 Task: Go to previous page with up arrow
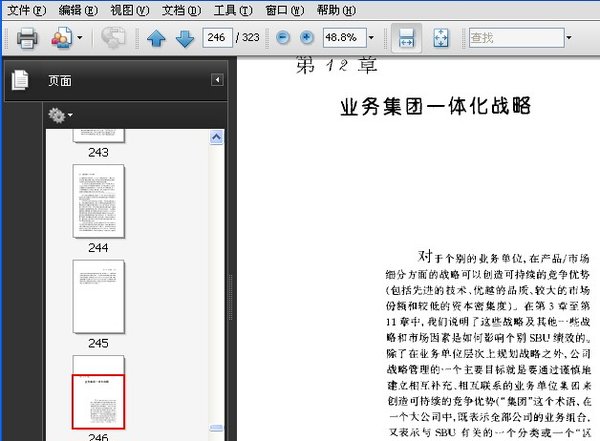tap(156, 38)
